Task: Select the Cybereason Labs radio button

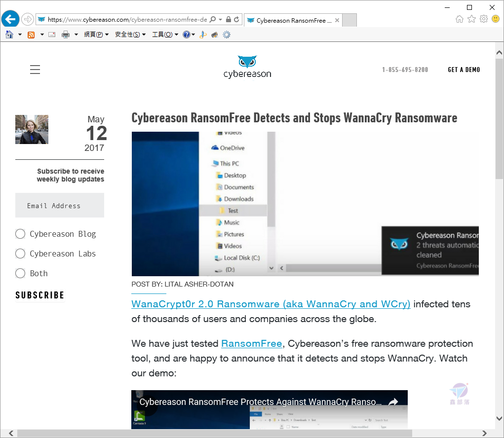Action: pyautogui.click(x=20, y=254)
